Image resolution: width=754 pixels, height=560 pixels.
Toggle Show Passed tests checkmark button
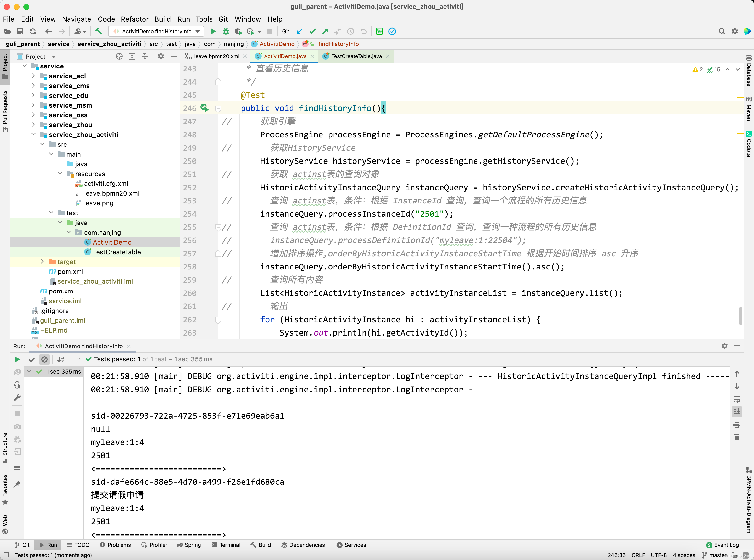32,359
